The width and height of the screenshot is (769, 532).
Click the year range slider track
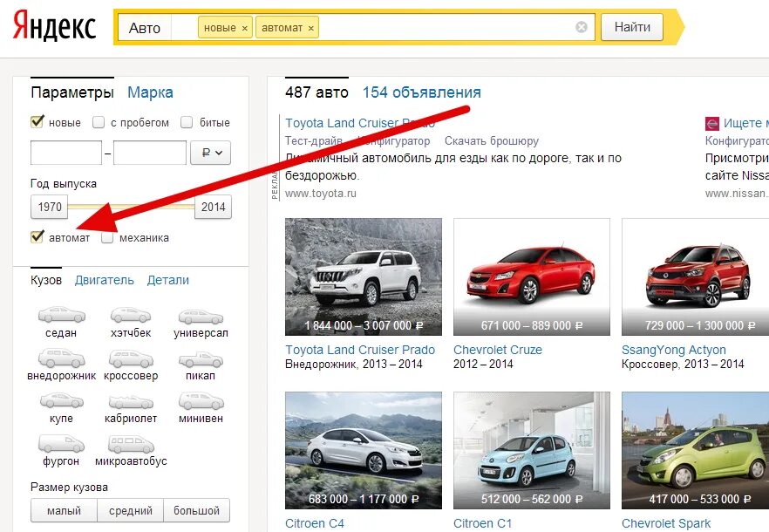pos(131,207)
